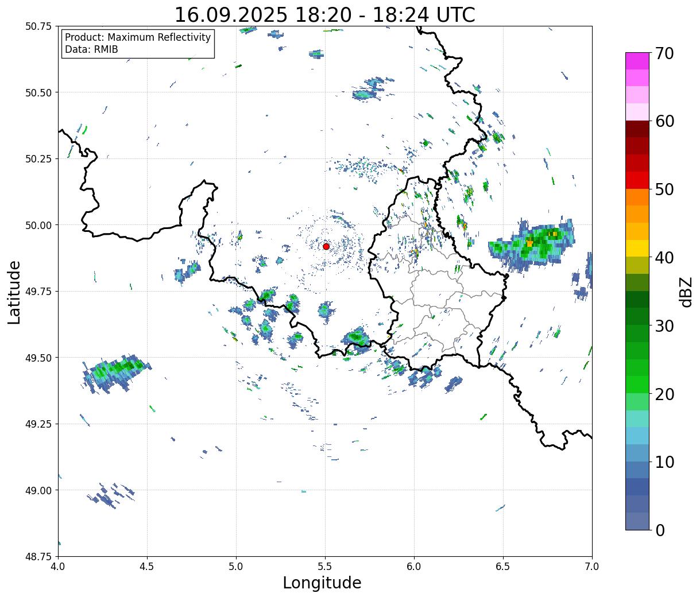
Task: Click the latitude tick label 49.00
Action: 38,490
